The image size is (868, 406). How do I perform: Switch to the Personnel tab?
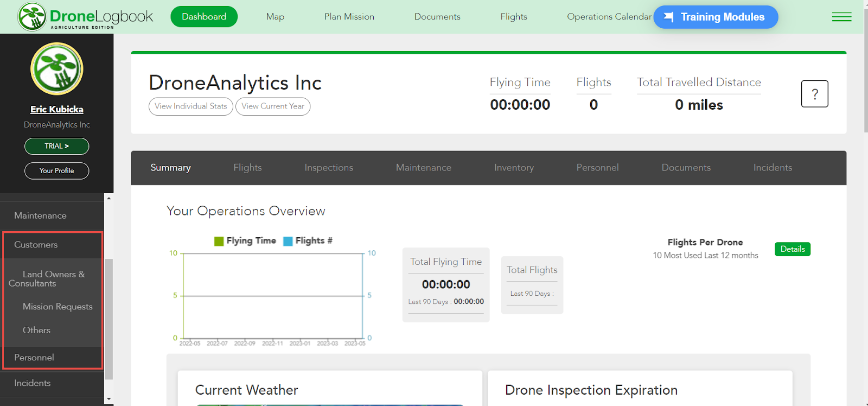[x=597, y=168]
